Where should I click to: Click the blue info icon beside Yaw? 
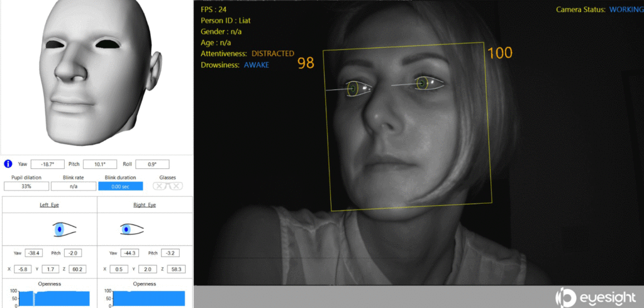(x=8, y=164)
